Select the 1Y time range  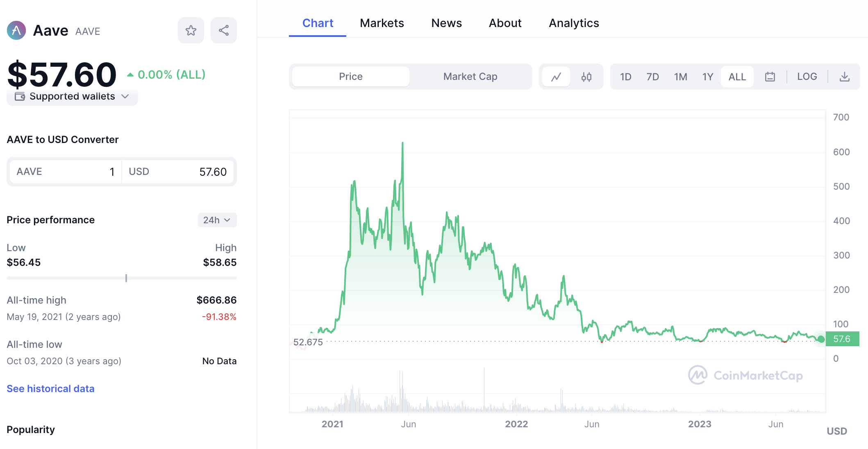pos(708,77)
